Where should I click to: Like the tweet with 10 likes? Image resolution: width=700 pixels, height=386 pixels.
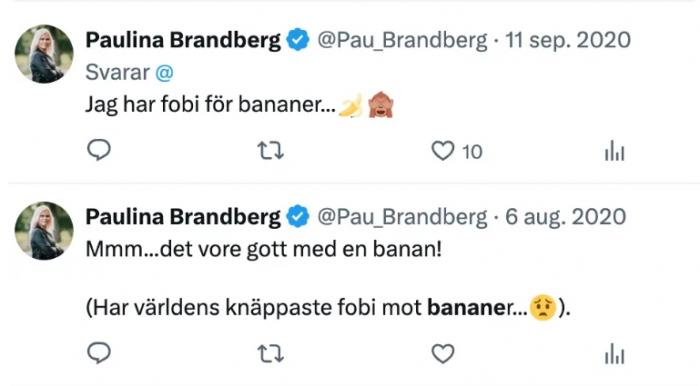pos(442,151)
